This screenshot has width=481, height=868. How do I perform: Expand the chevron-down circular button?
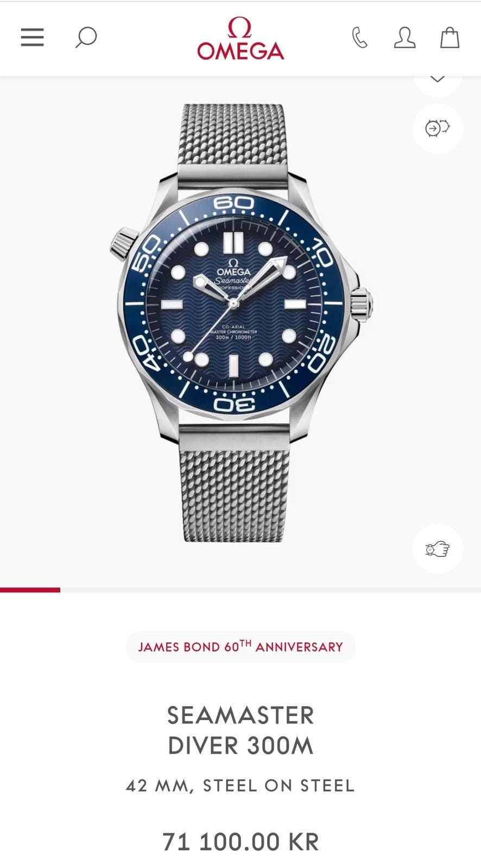438,80
